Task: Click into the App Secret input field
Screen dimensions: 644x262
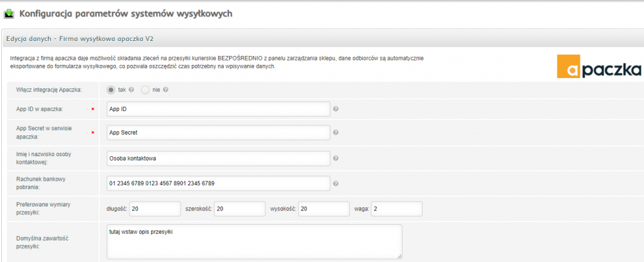Action: click(x=218, y=133)
